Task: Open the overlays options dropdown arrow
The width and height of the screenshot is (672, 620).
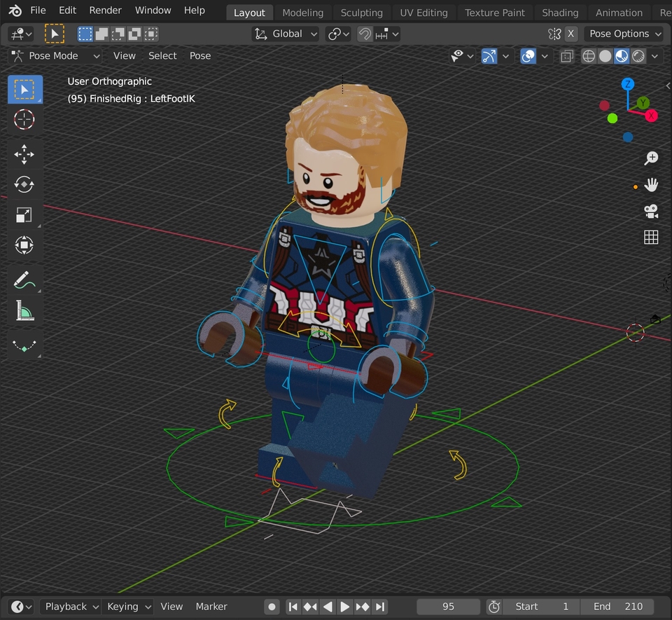Action: click(x=545, y=56)
